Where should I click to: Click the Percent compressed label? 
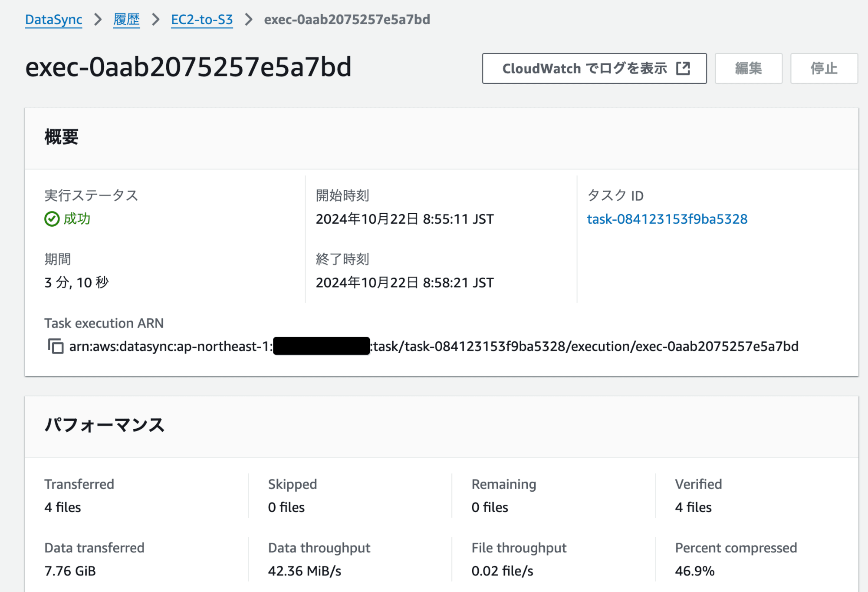point(736,548)
